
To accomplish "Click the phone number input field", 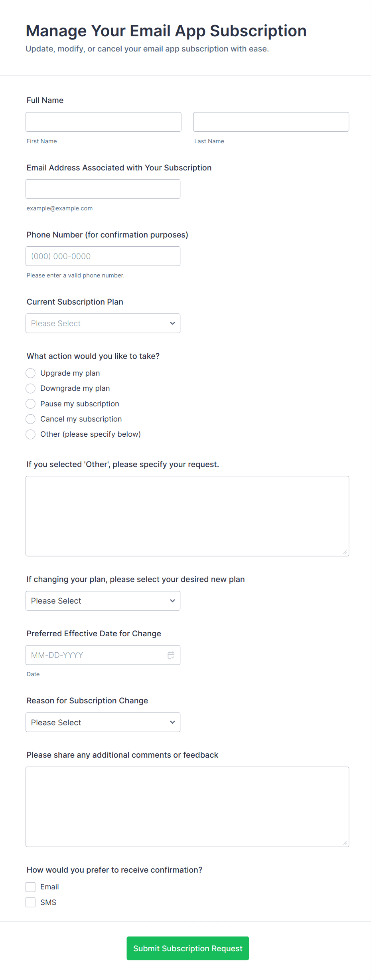I will click(x=103, y=256).
